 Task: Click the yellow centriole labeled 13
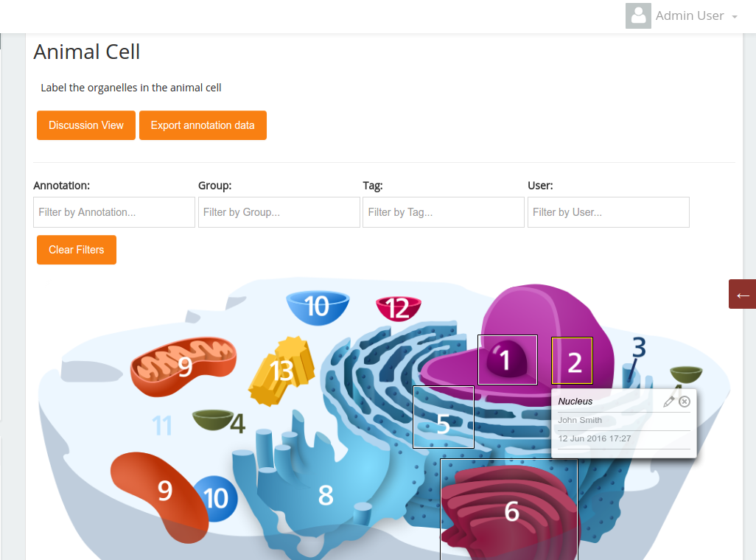pyautogui.click(x=281, y=371)
